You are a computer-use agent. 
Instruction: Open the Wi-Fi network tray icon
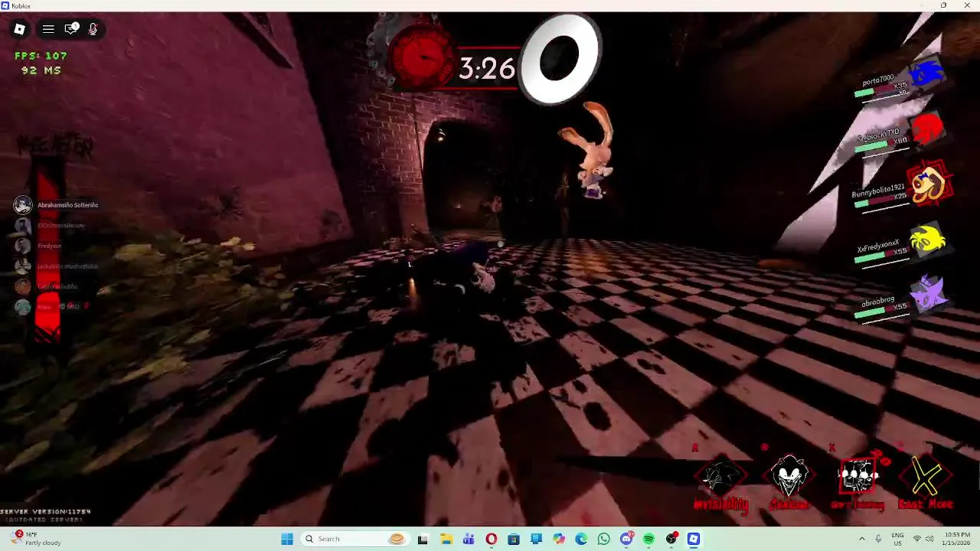click(x=917, y=539)
